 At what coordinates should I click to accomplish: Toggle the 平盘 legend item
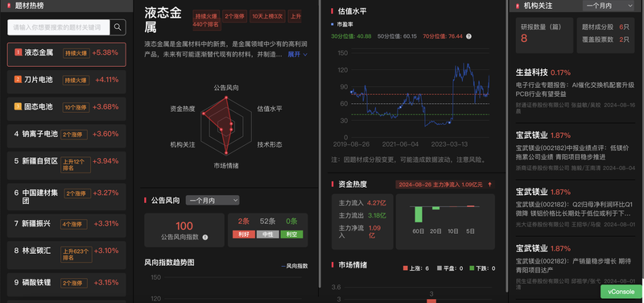[450, 268]
